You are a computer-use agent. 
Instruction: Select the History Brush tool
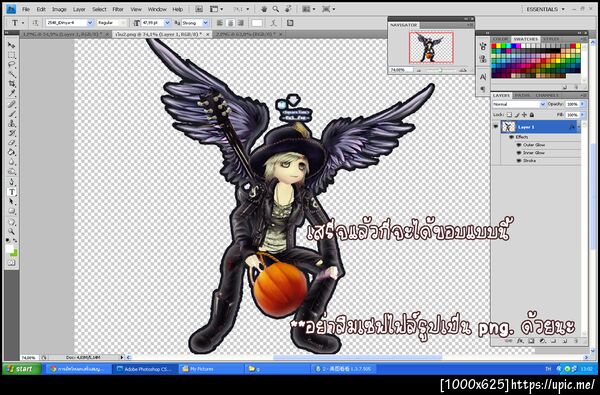coord(12,133)
